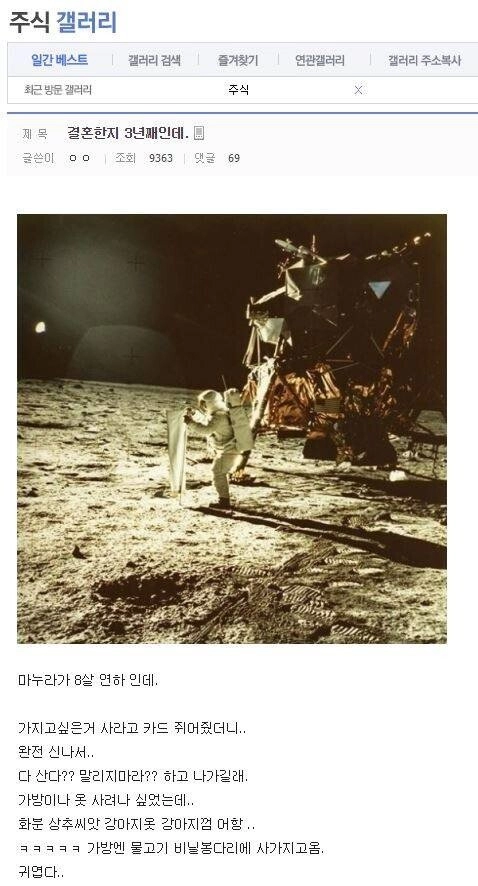
Task: Click the author name ㅇㅇ
Action: click(x=79, y=158)
